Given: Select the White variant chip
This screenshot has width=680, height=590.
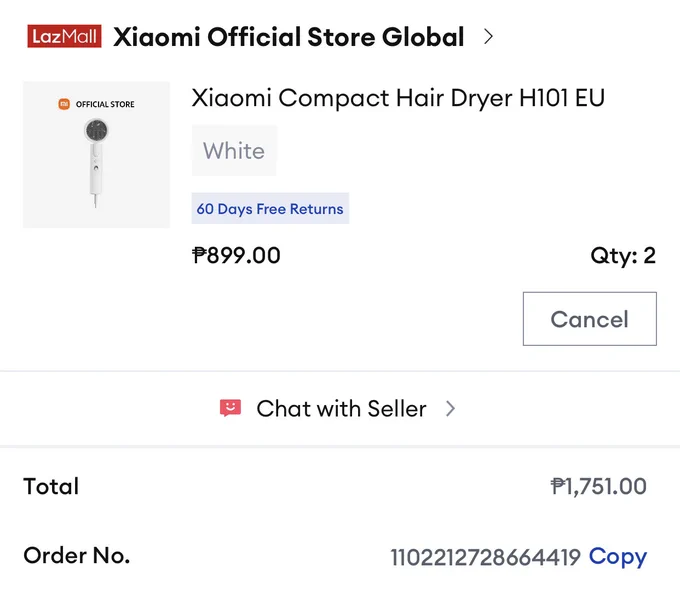Looking at the screenshot, I should (x=234, y=151).
